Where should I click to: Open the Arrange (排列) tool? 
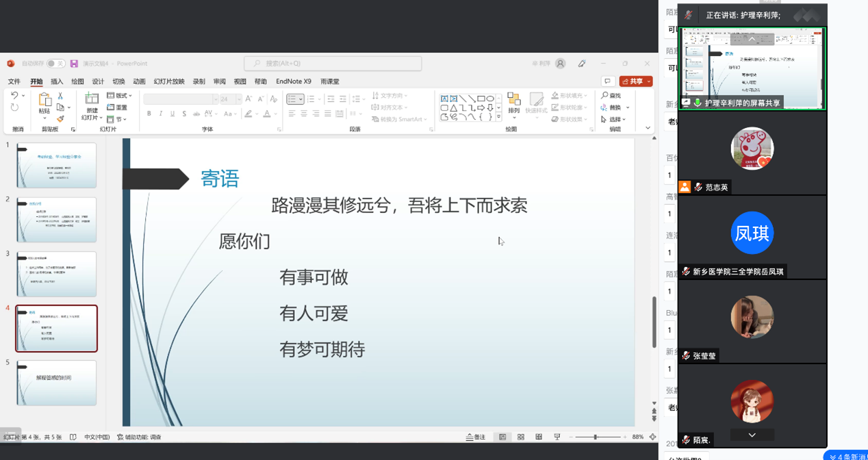click(514, 103)
